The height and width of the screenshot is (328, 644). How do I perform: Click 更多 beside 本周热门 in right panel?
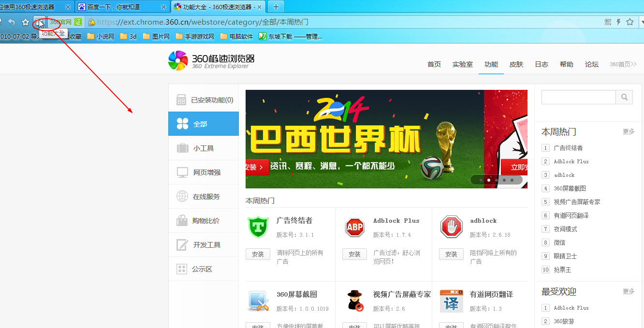tap(629, 131)
